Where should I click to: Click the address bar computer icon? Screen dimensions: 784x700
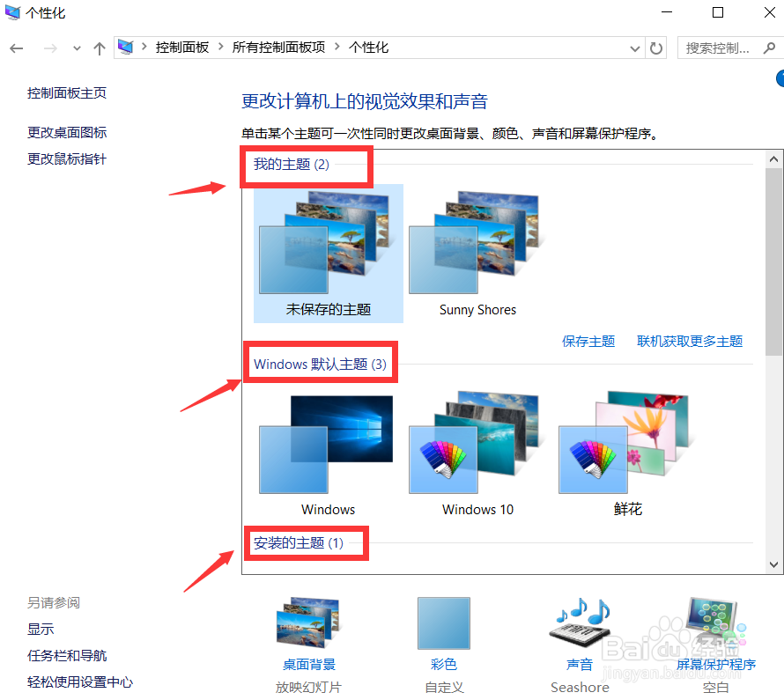(x=125, y=48)
